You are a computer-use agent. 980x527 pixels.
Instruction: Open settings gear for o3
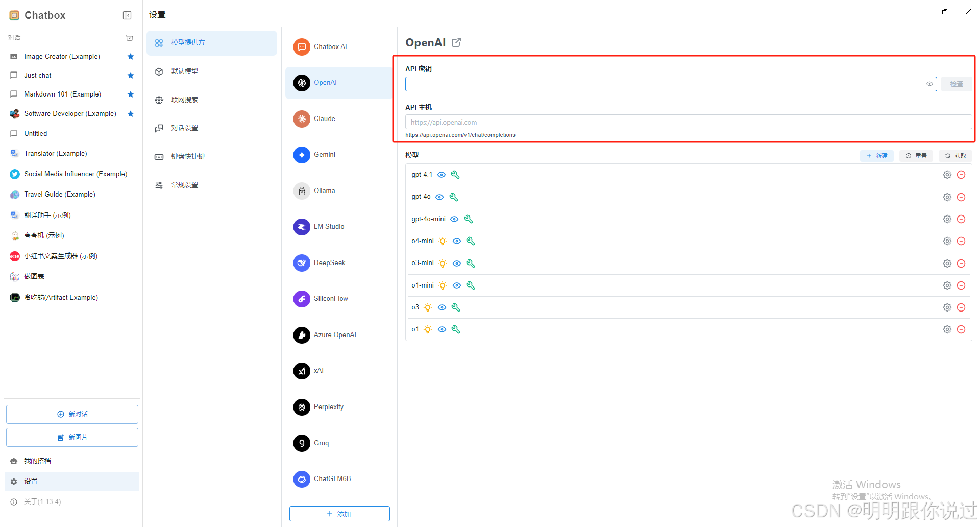tap(947, 307)
